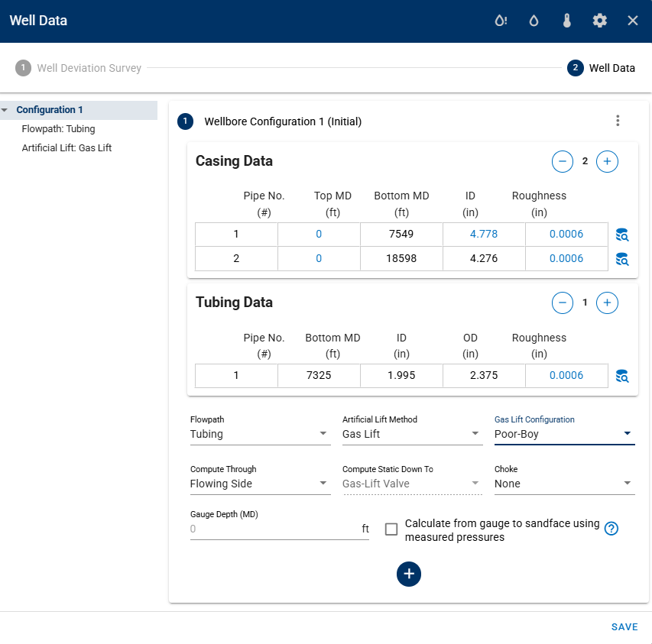Open the thermometer temperature settings icon

pyautogui.click(x=566, y=21)
